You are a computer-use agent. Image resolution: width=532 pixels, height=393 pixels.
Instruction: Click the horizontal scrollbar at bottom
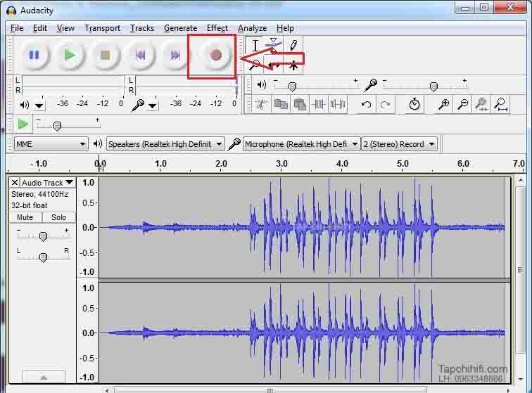[270, 390]
